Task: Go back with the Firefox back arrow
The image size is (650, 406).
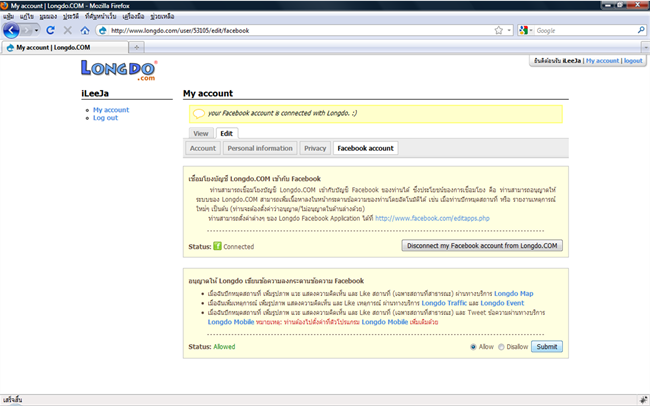Action: (x=11, y=30)
